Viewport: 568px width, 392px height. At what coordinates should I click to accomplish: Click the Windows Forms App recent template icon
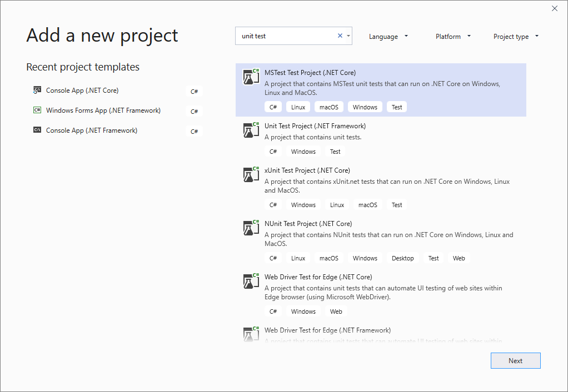[x=37, y=110]
